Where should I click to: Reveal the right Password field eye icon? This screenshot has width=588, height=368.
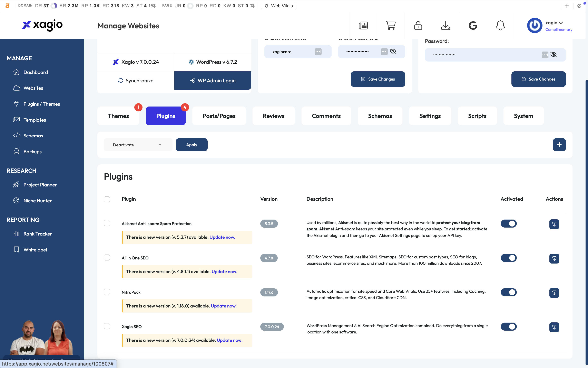(x=553, y=55)
